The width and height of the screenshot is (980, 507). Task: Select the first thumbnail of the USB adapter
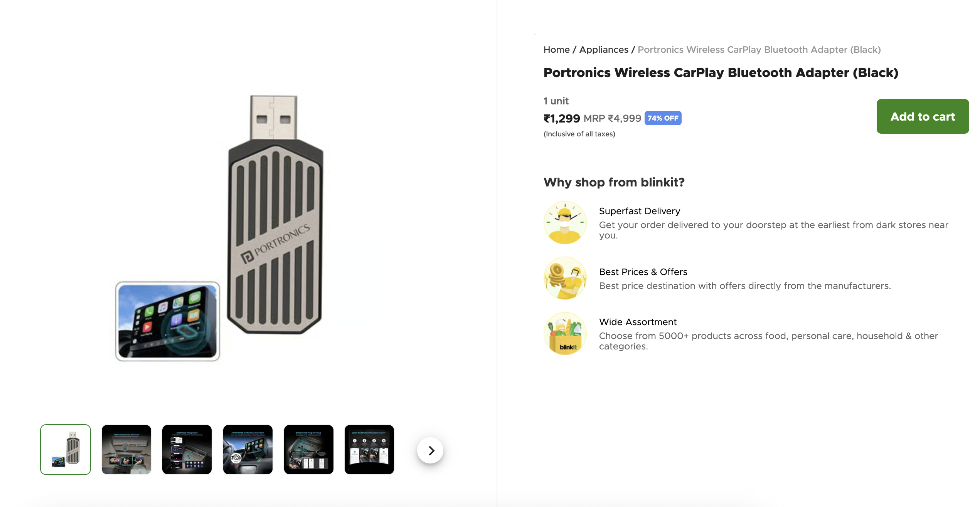[x=66, y=450]
